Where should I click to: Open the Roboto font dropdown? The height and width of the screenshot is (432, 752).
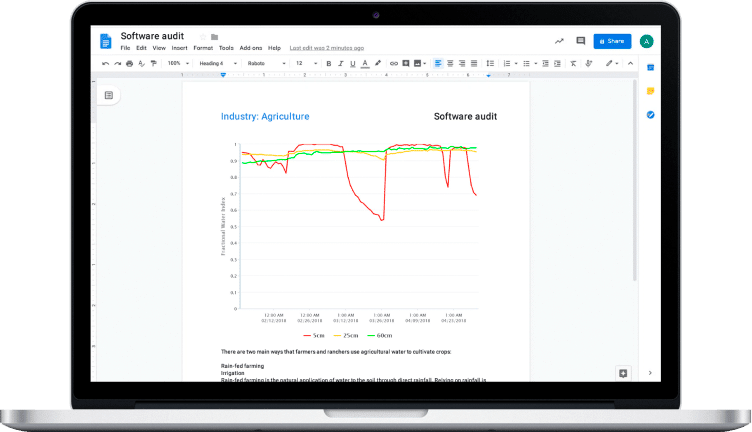click(267, 63)
